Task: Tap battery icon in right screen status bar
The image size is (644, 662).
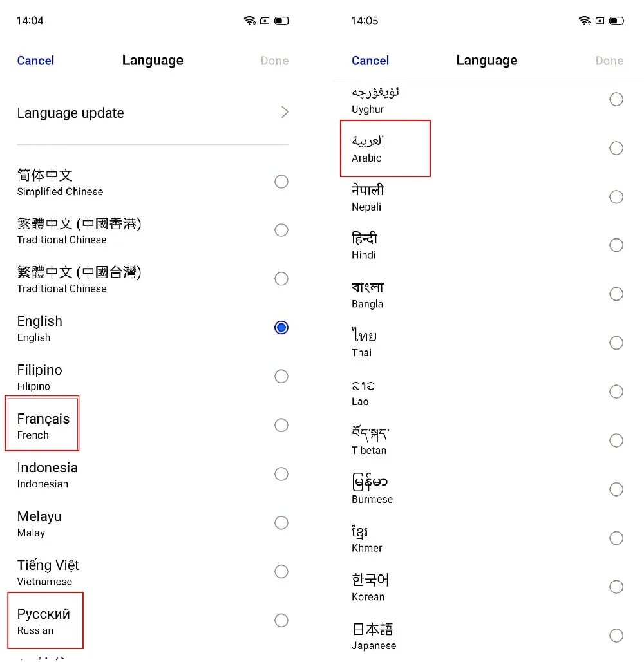Action: point(616,21)
